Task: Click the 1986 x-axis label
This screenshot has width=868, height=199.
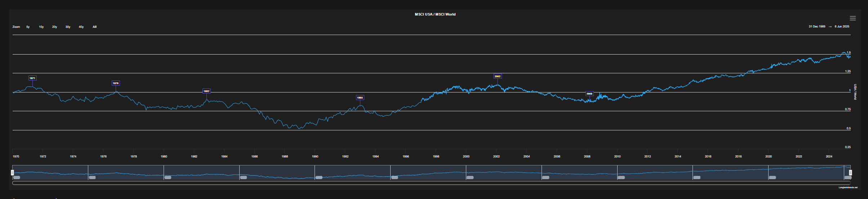Action: tap(254, 156)
